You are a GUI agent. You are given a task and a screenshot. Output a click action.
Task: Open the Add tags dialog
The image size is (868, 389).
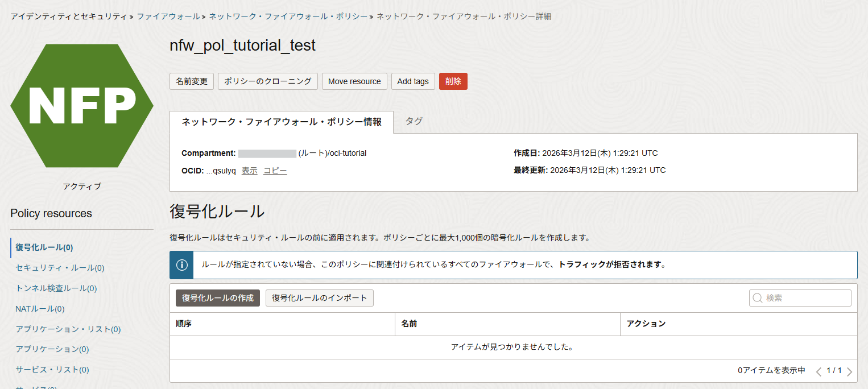pyautogui.click(x=413, y=81)
